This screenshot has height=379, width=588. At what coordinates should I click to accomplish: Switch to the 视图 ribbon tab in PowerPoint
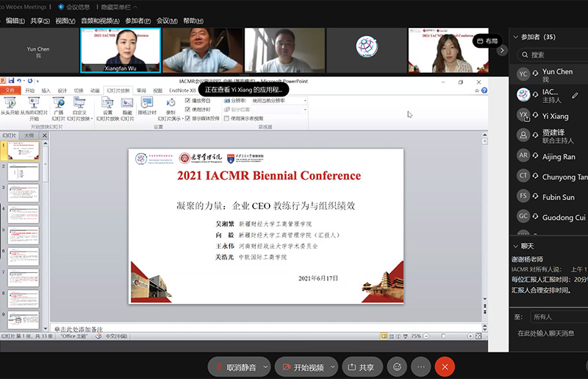click(157, 91)
